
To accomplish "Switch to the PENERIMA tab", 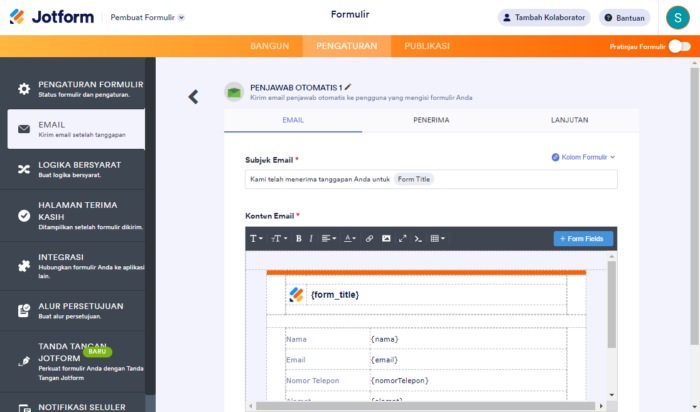I will (431, 120).
